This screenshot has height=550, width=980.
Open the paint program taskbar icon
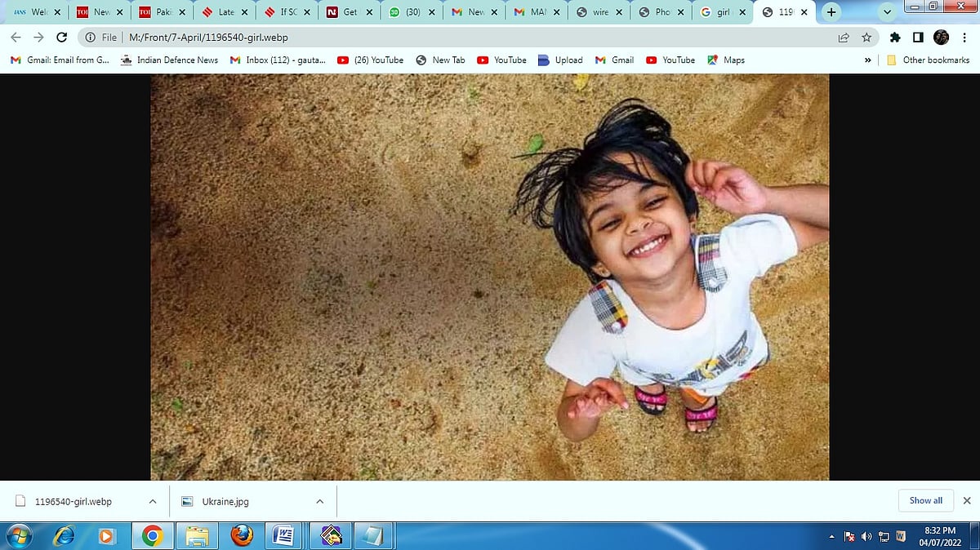click(x=330, y=536)
